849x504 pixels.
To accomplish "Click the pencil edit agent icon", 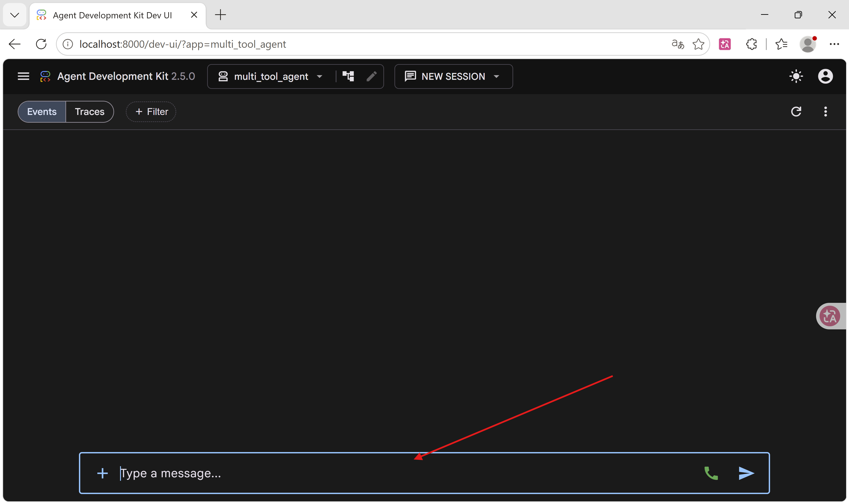I will point(371,76).
